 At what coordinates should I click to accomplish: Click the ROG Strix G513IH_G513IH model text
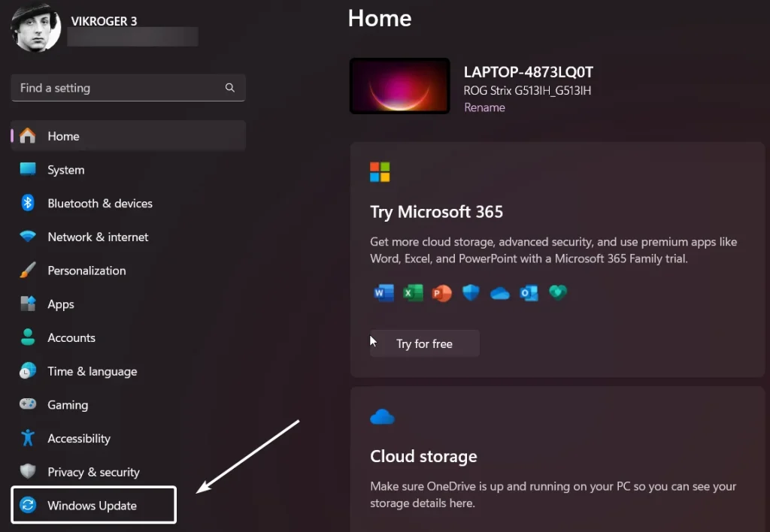pos(527,90)
